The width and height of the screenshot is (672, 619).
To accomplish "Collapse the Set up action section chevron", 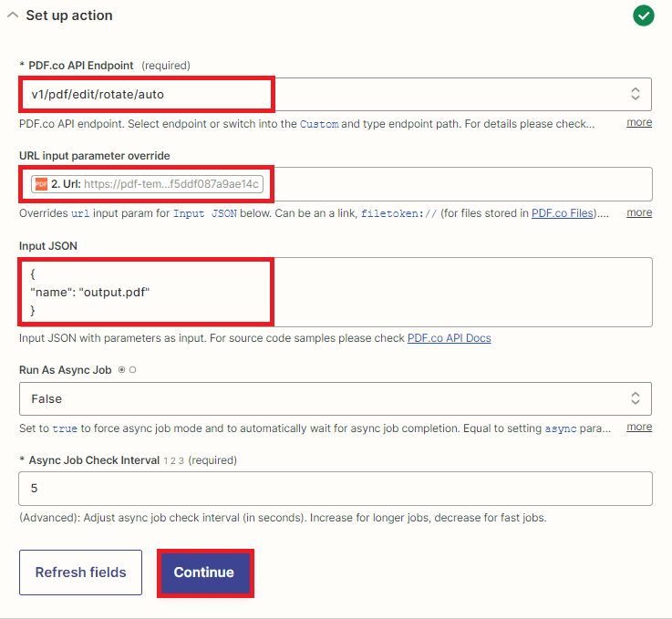I will coord(12,15).
